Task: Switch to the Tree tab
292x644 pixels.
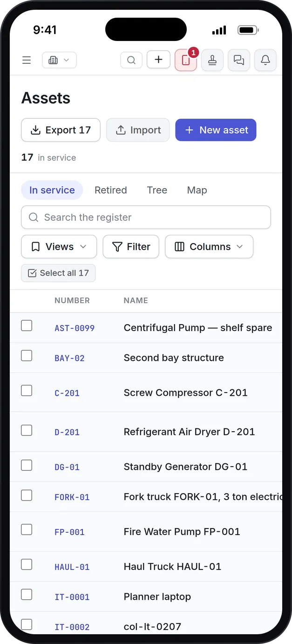Action: (x=157, y=190)
